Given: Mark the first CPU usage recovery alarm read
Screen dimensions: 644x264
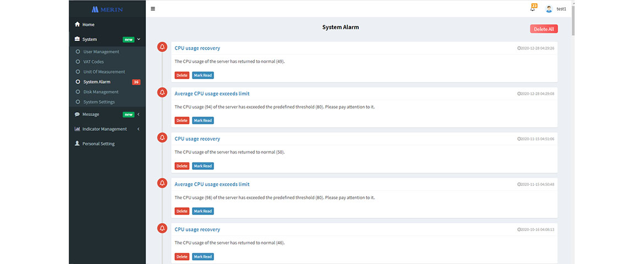Looking at the screenshot, I should click(x=203, y=75).
